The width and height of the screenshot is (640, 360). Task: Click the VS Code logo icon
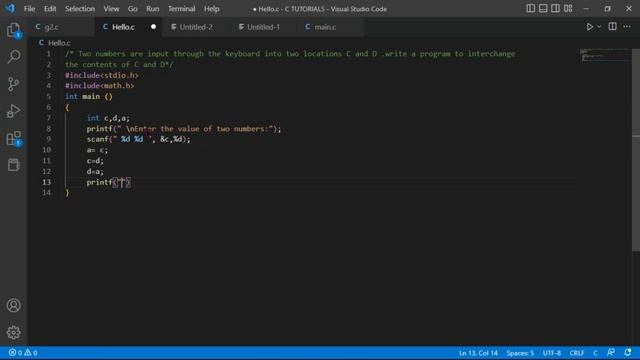click(10, 8)
